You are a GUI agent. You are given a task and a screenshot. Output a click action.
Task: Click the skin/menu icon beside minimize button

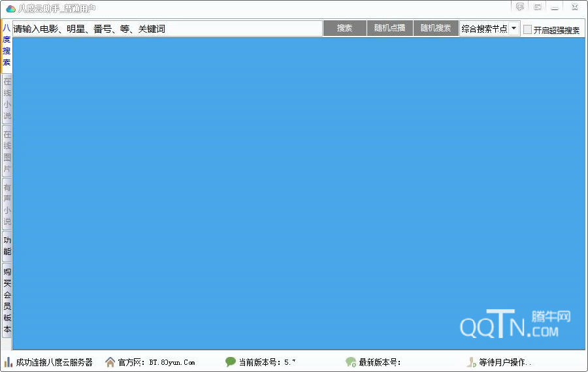click(x=537, y=7)
